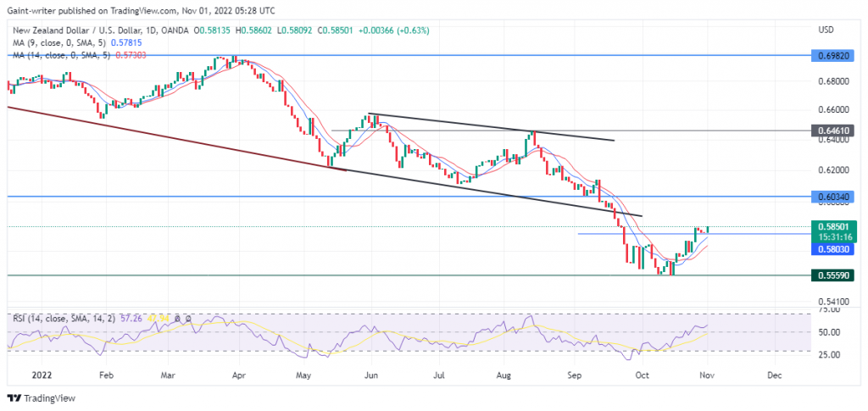Click the MA 9 value 0.57815
Image resolution: width=868 pixels, height=411 pixels.
click(x=125, y=42)
